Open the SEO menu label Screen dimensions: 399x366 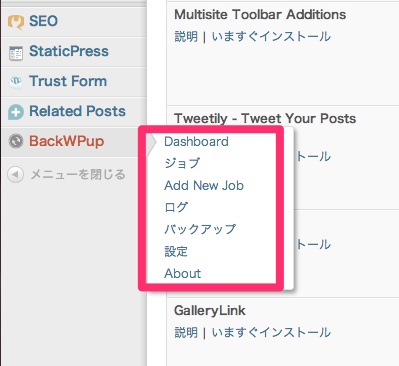(x=43, y=21)
